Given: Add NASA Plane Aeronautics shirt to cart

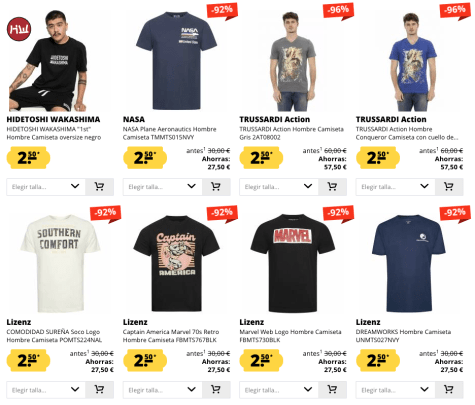Looking at the screenshot, I should 216,187.
